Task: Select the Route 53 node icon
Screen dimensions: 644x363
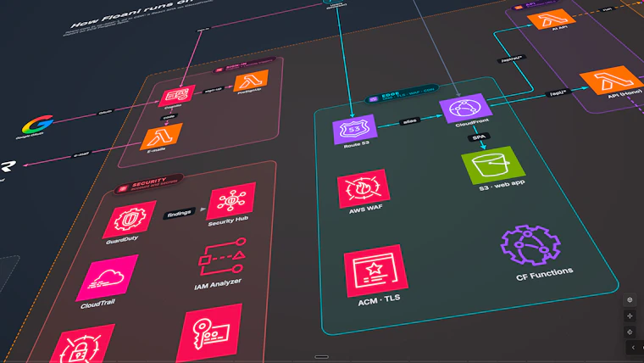Action: pyautogui.click(x=355, y=129)
